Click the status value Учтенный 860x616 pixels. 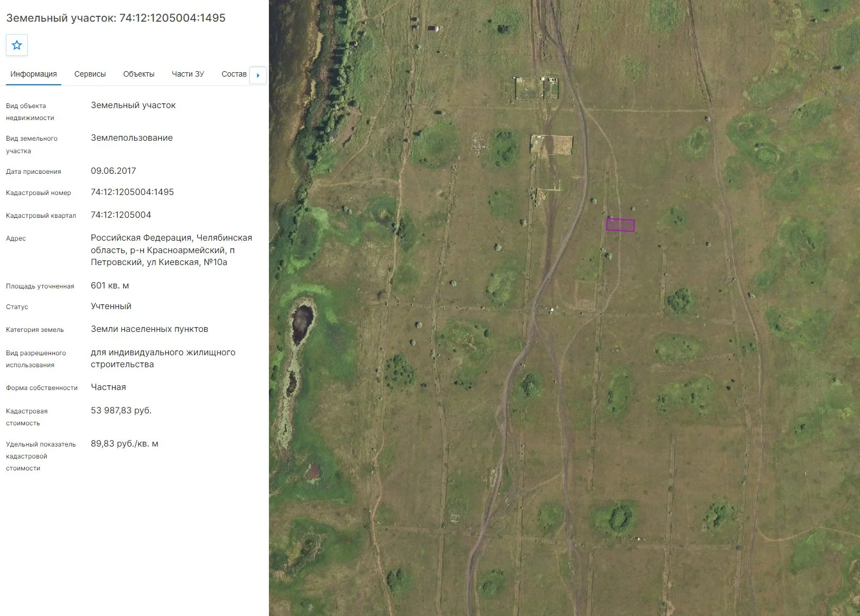(x=111, y=306)
